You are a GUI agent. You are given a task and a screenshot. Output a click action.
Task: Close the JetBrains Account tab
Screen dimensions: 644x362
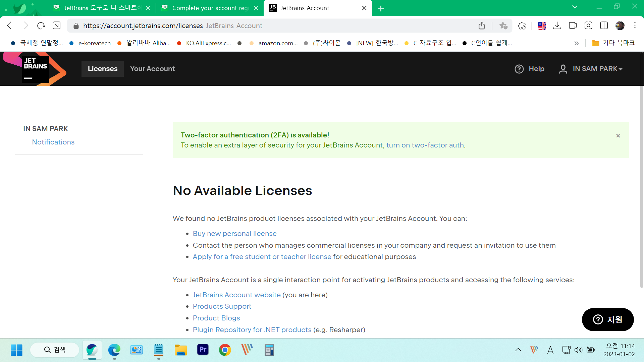pyautogui.click(x=364, y=8)
